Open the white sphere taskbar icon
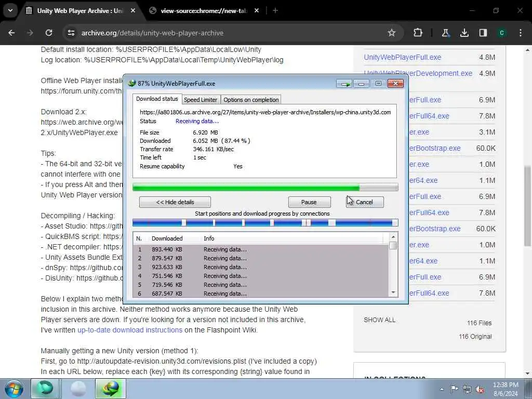532x399 pixels. click(78, 389)
